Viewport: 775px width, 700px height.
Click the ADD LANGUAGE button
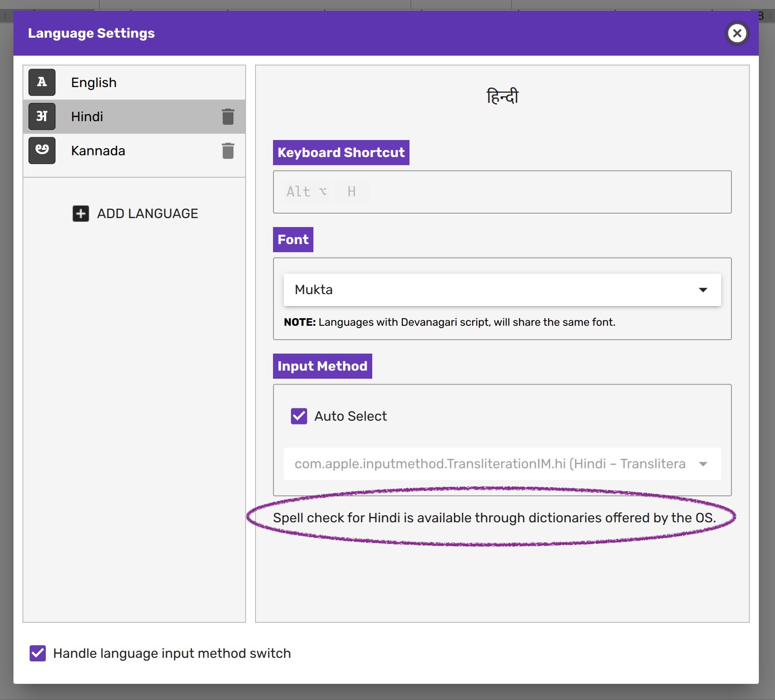147,214
